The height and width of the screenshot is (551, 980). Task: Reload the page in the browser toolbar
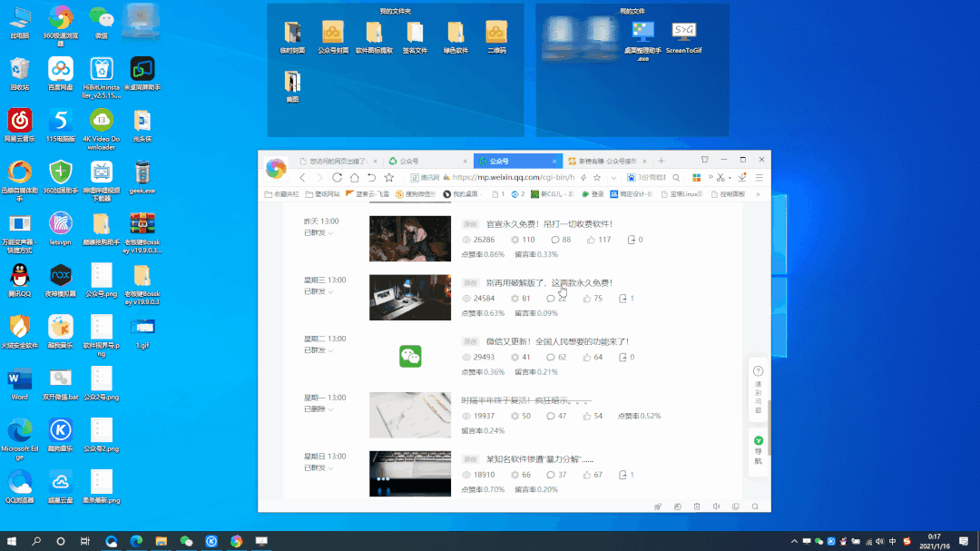pos(337,178)
